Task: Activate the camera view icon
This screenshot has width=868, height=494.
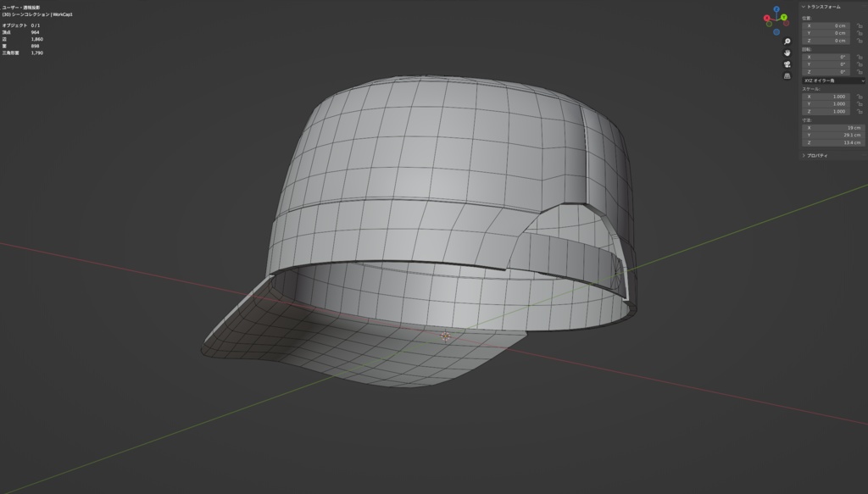Action: click(787, 64)
